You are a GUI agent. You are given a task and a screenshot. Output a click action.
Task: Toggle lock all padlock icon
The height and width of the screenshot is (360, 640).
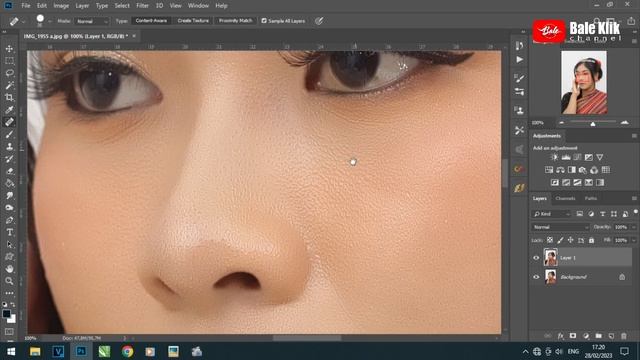click(x=591, y=240)
